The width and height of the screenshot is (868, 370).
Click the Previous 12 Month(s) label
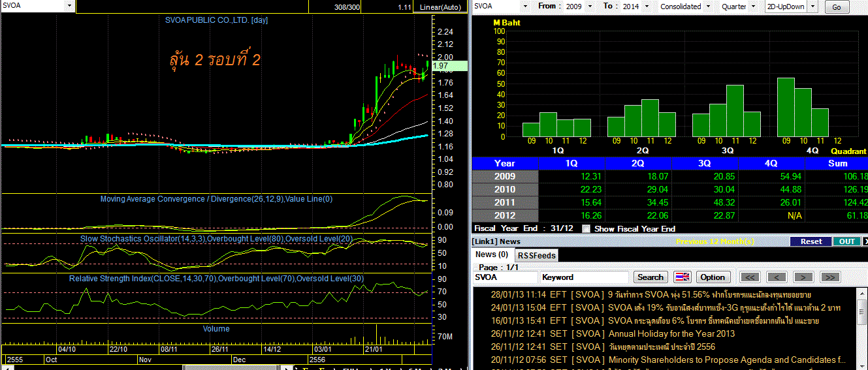tap(715, 241)
